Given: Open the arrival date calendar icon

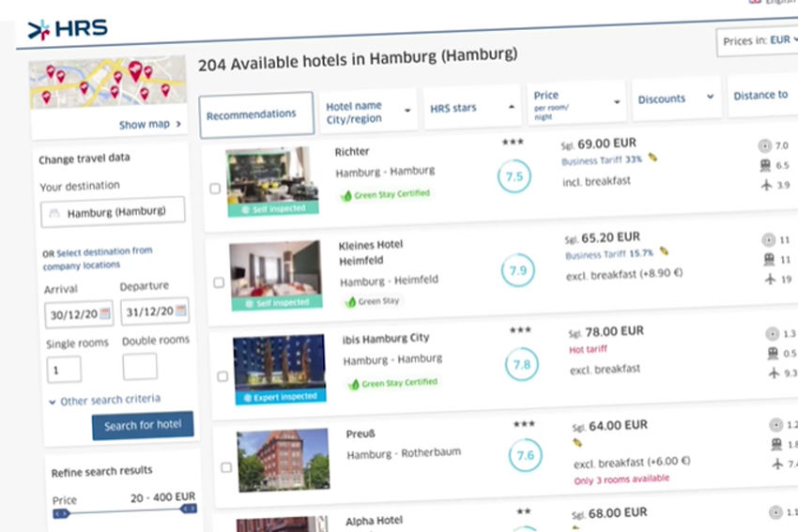Looking at the screenshot, I should (x=105, y=313).
